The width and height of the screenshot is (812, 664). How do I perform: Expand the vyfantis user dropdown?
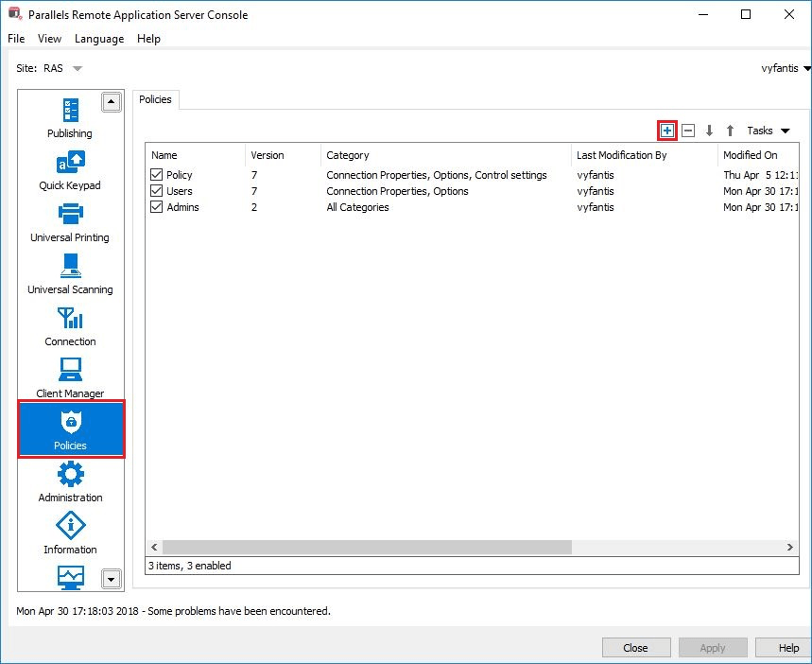805,69
